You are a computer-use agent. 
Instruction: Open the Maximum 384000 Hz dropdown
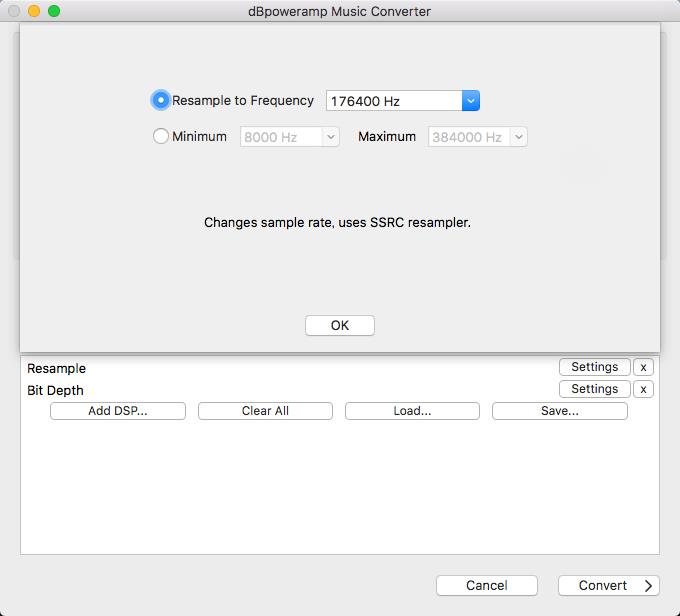point(477,137)
